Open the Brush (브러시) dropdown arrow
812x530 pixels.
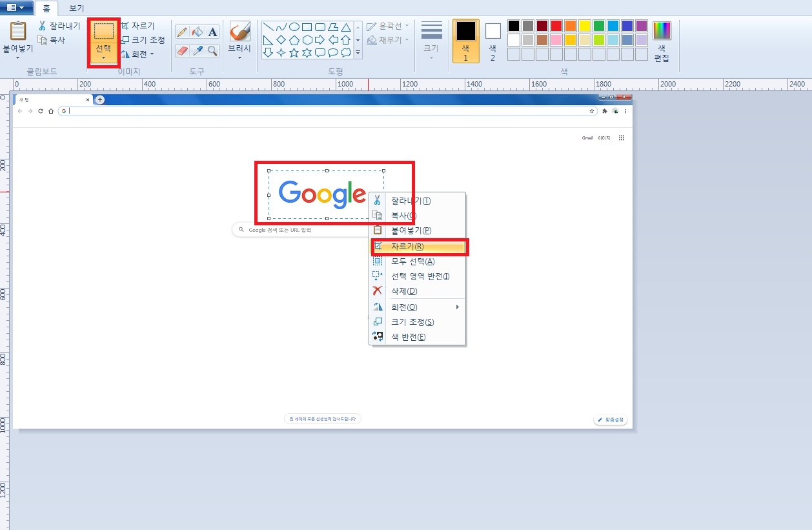[x=239, y=58]
